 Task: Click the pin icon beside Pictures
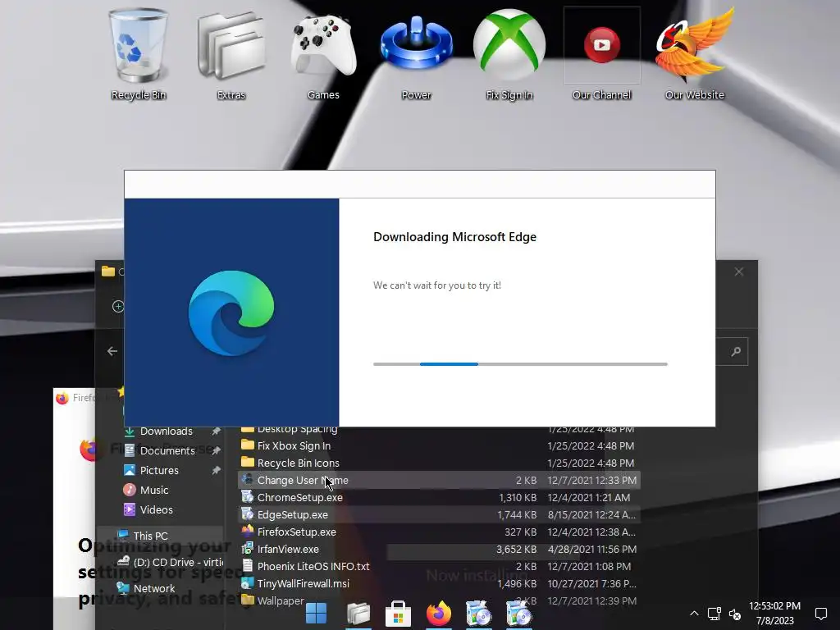click(216, 470)
